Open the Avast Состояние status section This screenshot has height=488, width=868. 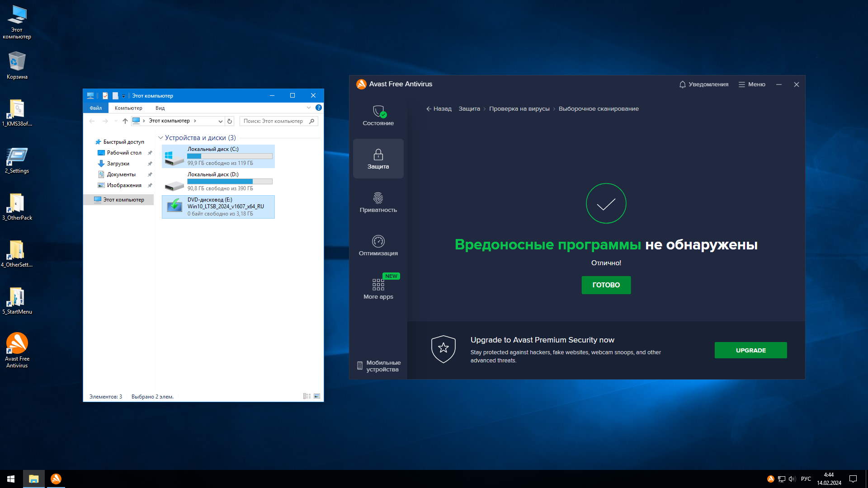[378, 115]
